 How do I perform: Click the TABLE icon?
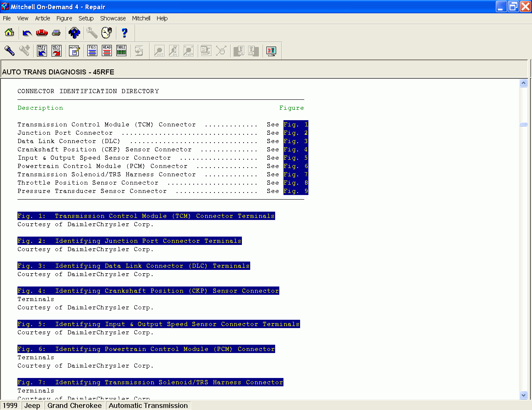click(x=121, y=51)
